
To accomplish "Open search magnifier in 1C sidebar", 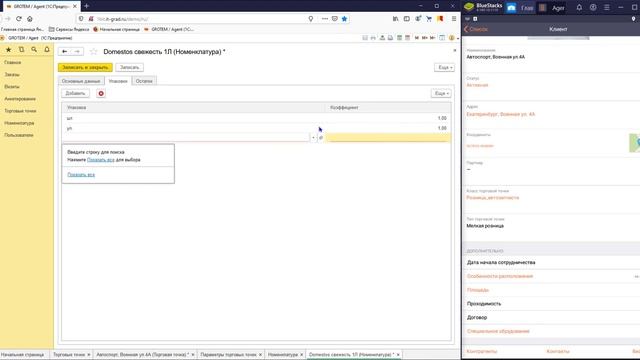I will tap(34, 49).
